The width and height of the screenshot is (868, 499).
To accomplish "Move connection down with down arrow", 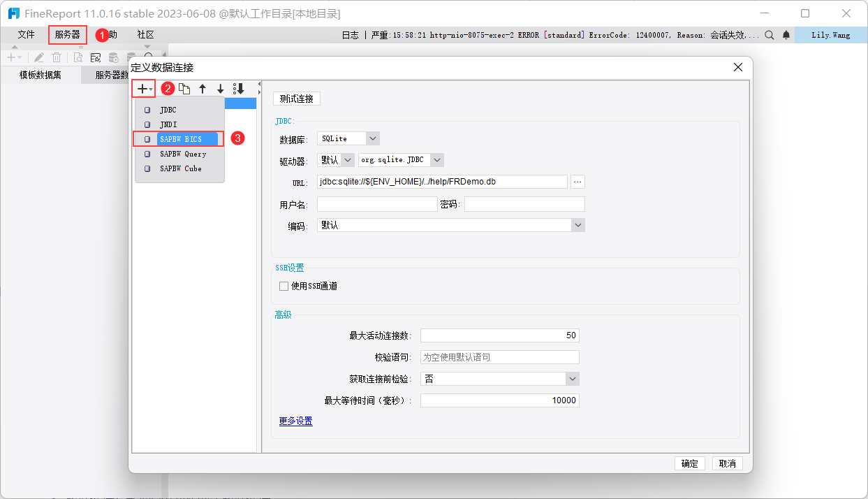I will click(x=220, y=89).
